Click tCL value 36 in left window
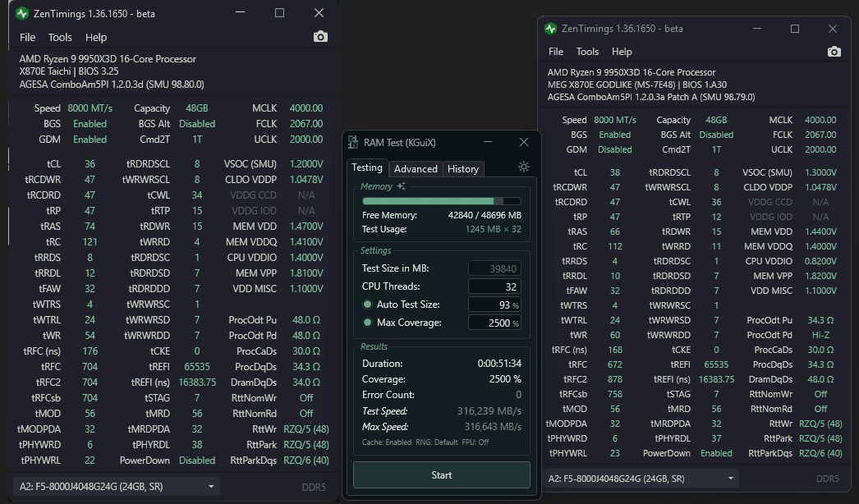Viewport: 859px width, 504px height. click(x=90, y=164)
